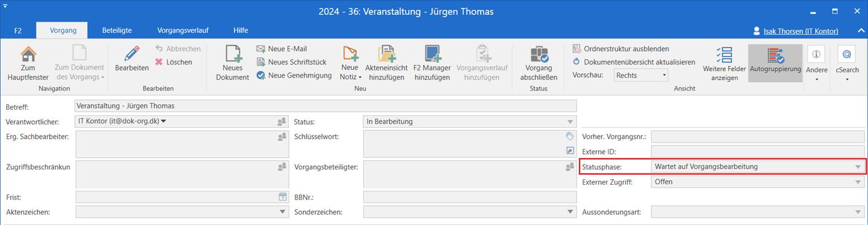The width and height of the screenshot is (868, 225).
Task: Open the Hilfe tab
Action: point(241,30)
